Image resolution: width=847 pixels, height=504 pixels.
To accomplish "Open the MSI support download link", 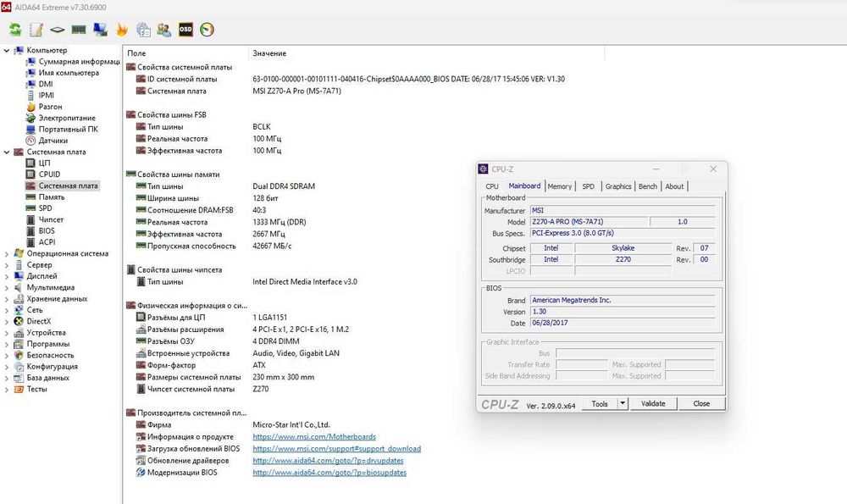I will pos(336,448).
